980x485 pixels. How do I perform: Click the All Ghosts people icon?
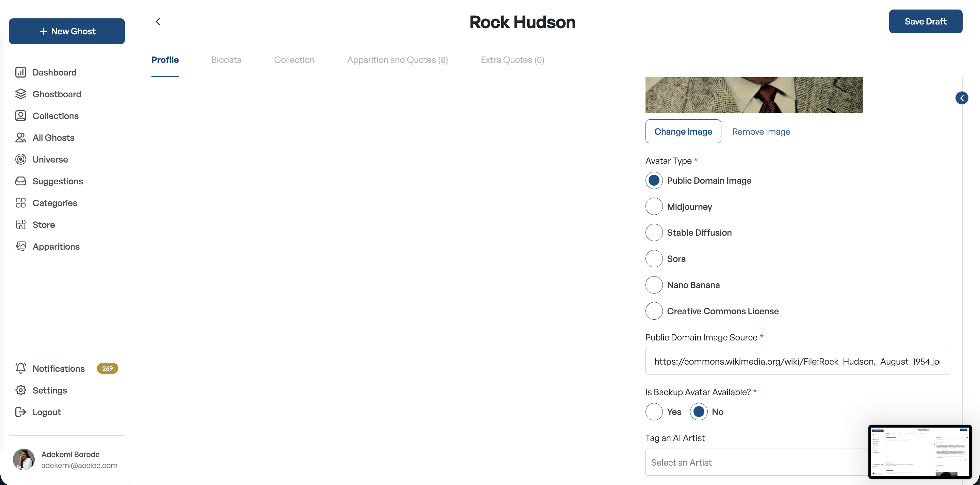[x=20, y=137]
